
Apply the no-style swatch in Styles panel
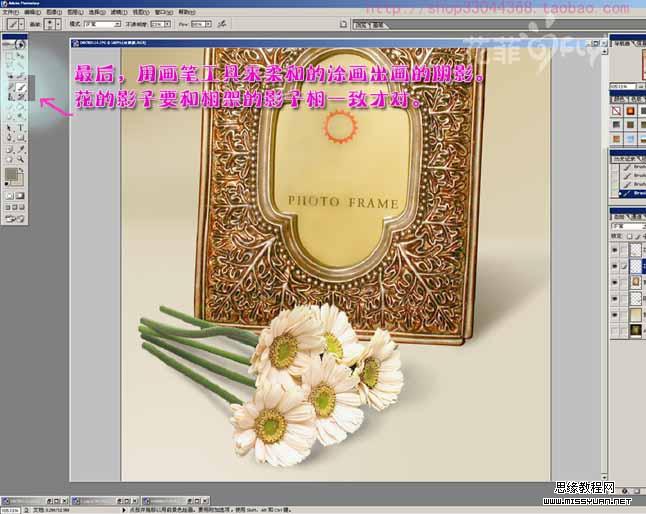[x=616, y=111]
